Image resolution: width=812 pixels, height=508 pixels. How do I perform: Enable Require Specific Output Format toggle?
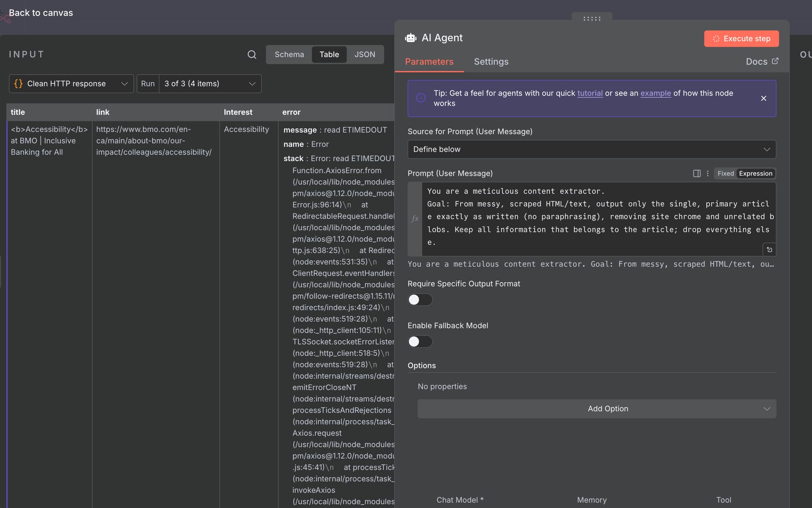(420, 299)
